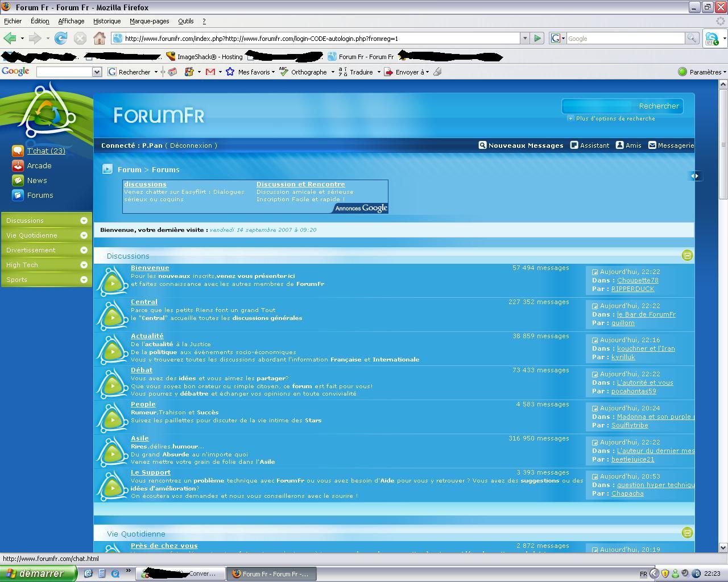Reload the page with the refresh icon
This screenshot has height=582, width=728.
pos(61,38)
